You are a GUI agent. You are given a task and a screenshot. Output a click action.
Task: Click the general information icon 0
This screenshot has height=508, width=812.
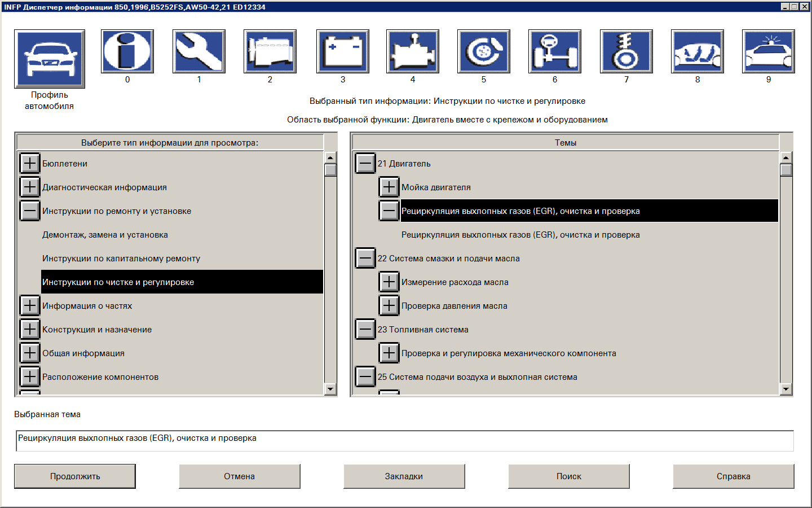coord(127,51)
